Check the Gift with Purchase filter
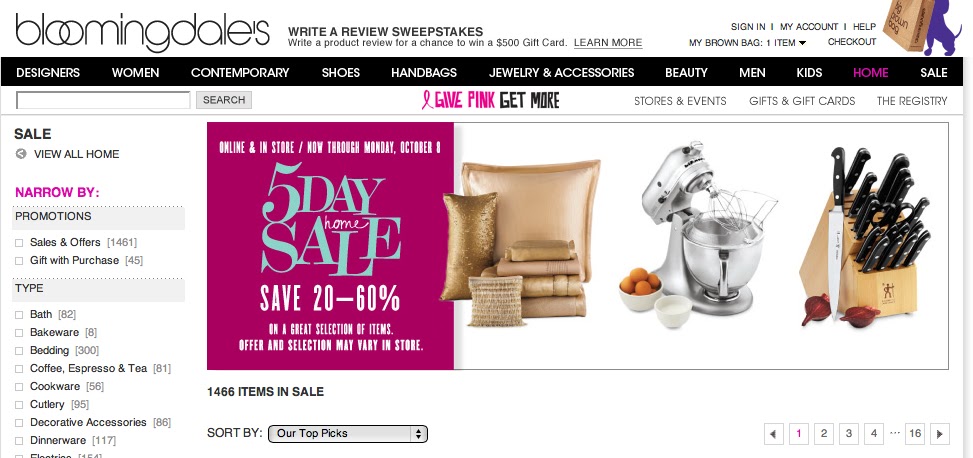The image size is (973, 458). point(19,261)
